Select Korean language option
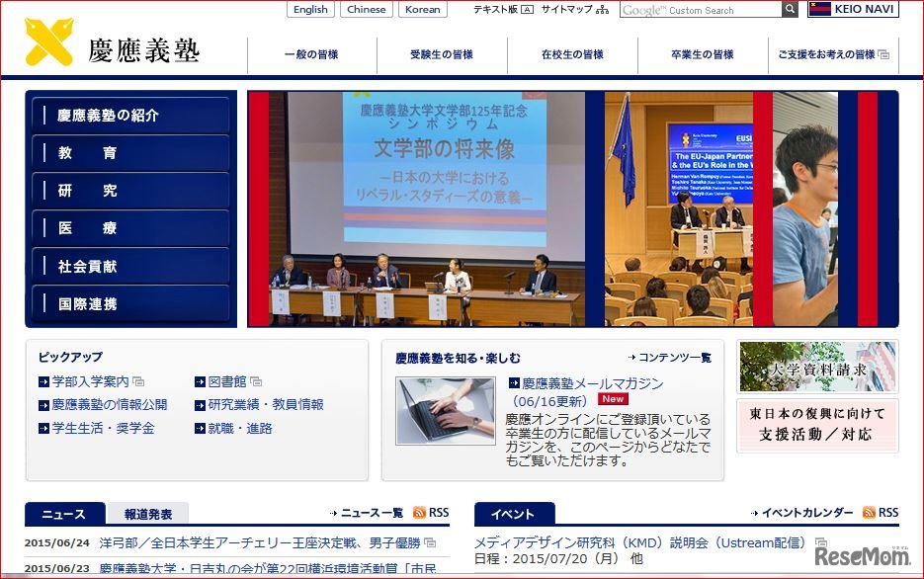 click(x=422, y=9)
